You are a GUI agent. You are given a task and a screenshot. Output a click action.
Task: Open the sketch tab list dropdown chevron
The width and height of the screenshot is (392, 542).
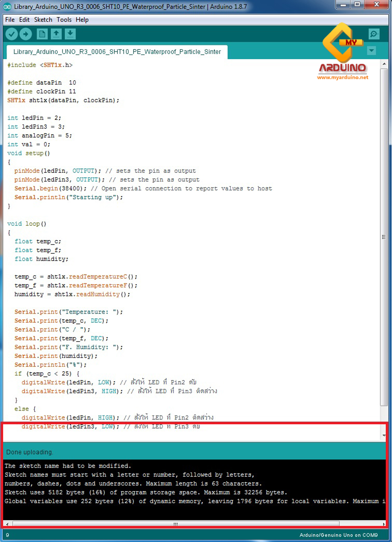click(x=371, y=50)
